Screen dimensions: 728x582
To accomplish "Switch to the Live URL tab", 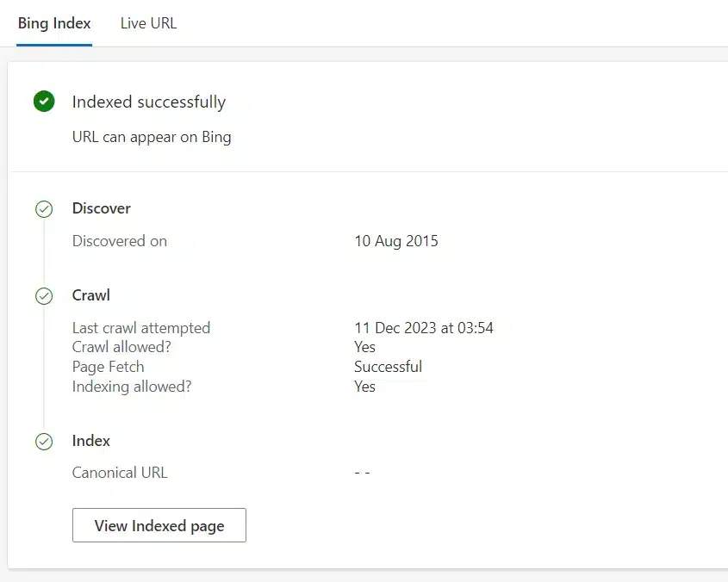I will 148,23.
